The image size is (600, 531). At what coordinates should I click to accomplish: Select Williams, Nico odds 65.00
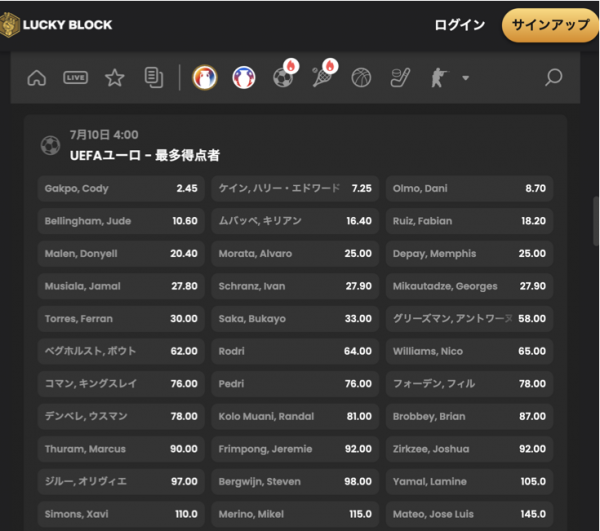click(470, 351)
